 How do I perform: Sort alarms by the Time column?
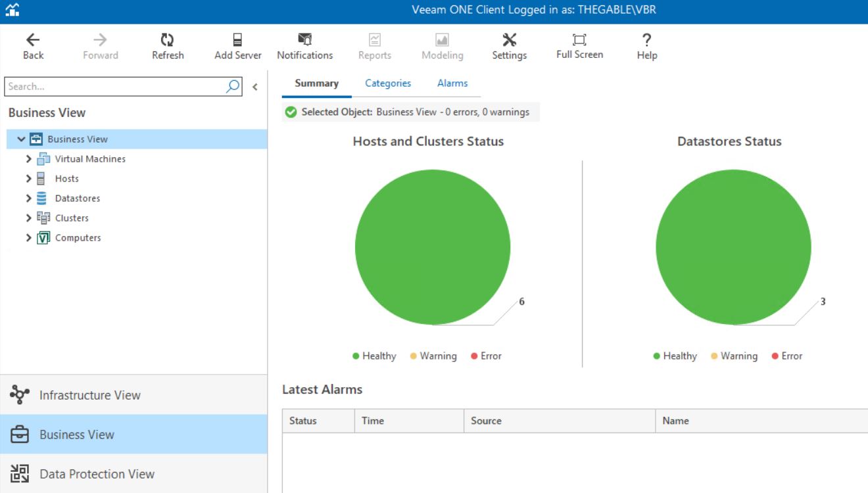click(409, 421)
